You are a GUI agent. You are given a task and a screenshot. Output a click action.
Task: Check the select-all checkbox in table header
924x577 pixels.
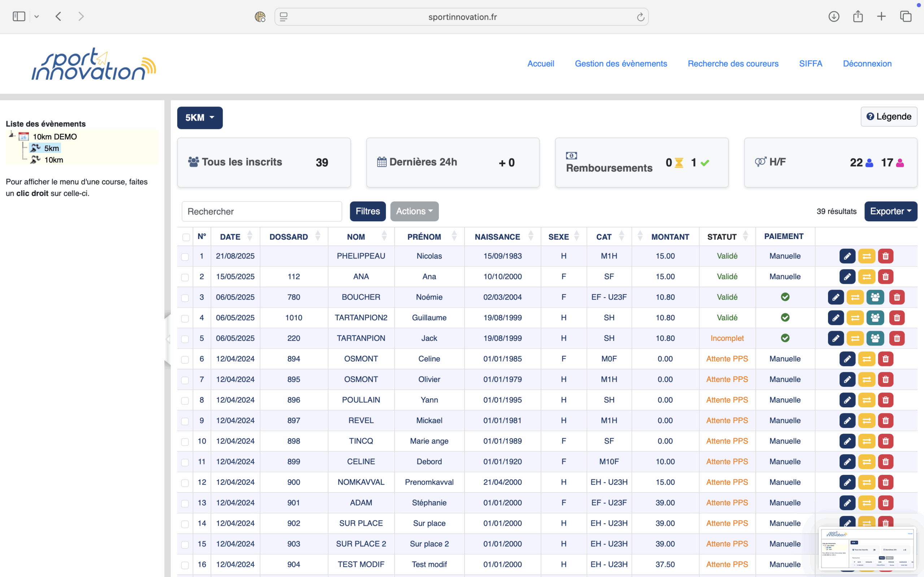[x=186, y=237]
